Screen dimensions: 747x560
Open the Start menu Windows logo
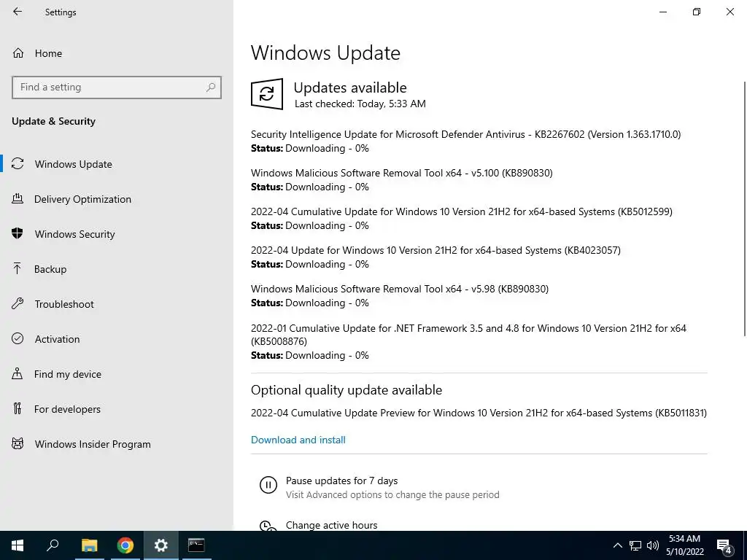18,545
